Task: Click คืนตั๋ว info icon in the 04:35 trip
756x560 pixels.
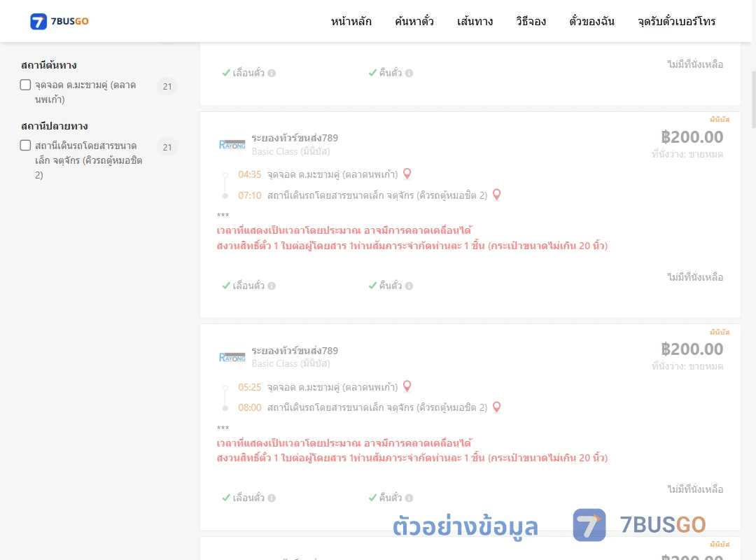Action: click(409, 286)
